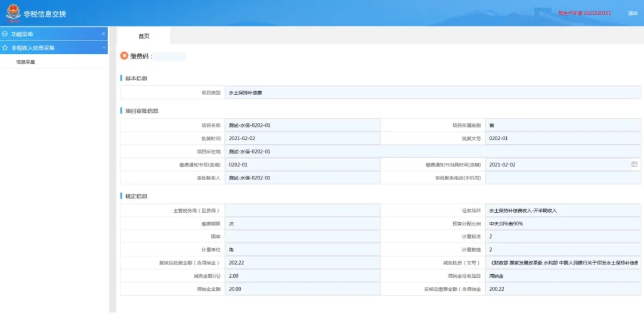The height and width of the screenshot is (313, 644).
Task: Click the 滞纳金金额 field showing 20.00
Action: point(302,289)
